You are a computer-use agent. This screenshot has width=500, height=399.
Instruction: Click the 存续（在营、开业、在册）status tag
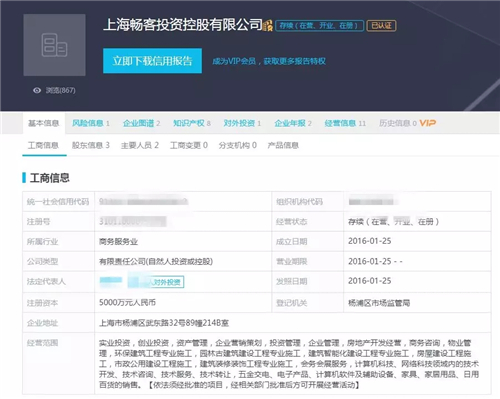pyautogui.click(x=319, y=26)
